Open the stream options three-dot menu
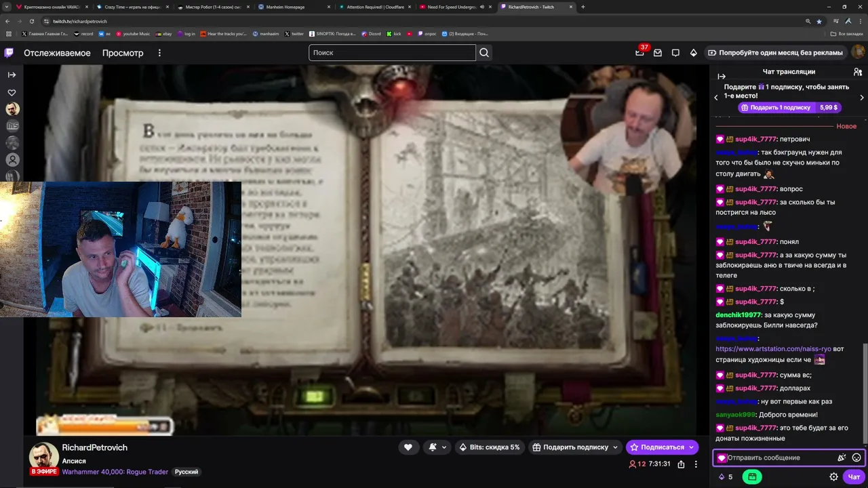 tap(696, 464)
